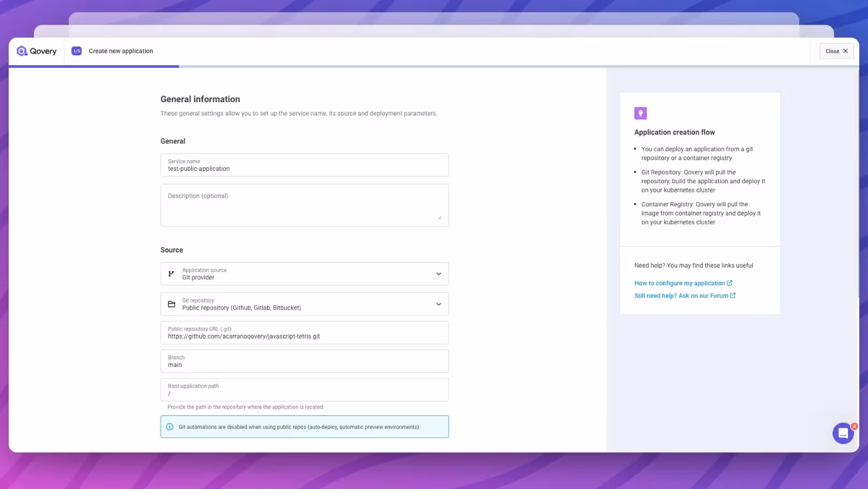The image size is (868, 489).
Task: Open How to configure my application link
Action: pos(683,283)
